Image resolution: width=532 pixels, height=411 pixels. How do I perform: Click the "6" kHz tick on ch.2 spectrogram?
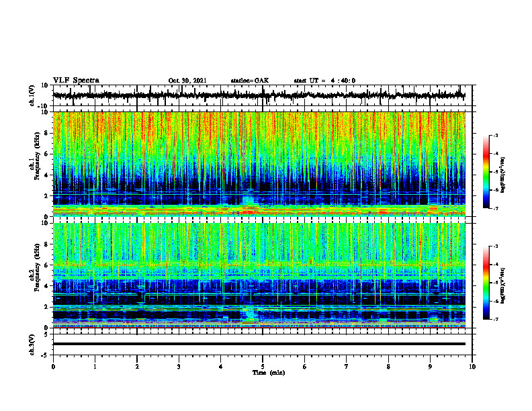tap(46, 265)
